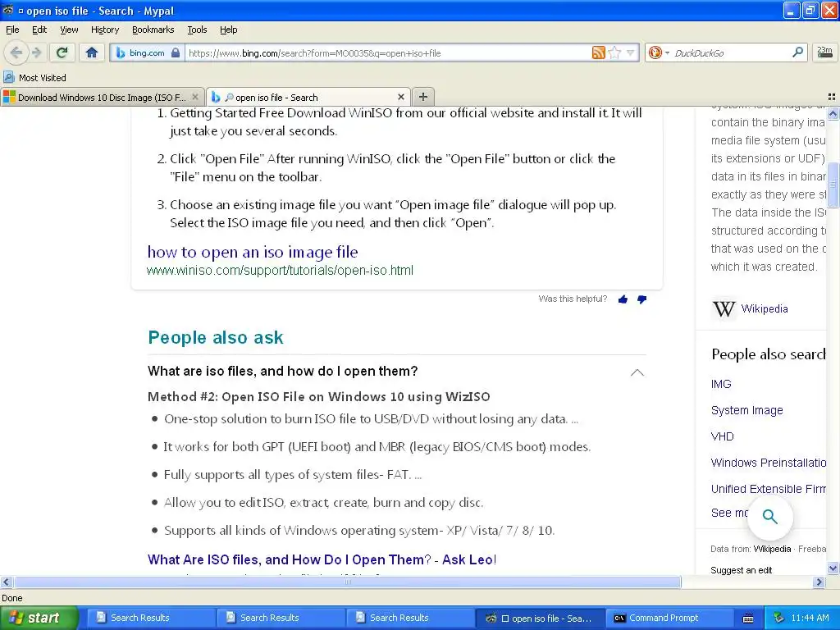
Task: Open the Home page button
Action: point(92,52)
